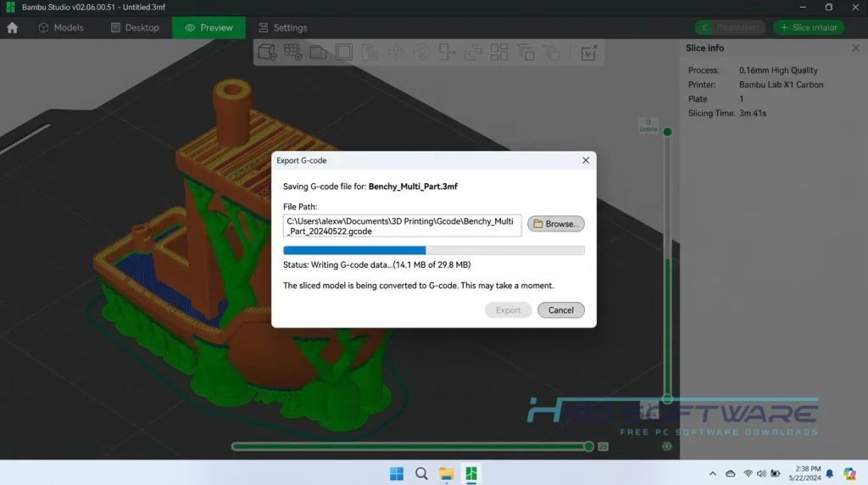Click the Wi-Fi tray icon

748,473
